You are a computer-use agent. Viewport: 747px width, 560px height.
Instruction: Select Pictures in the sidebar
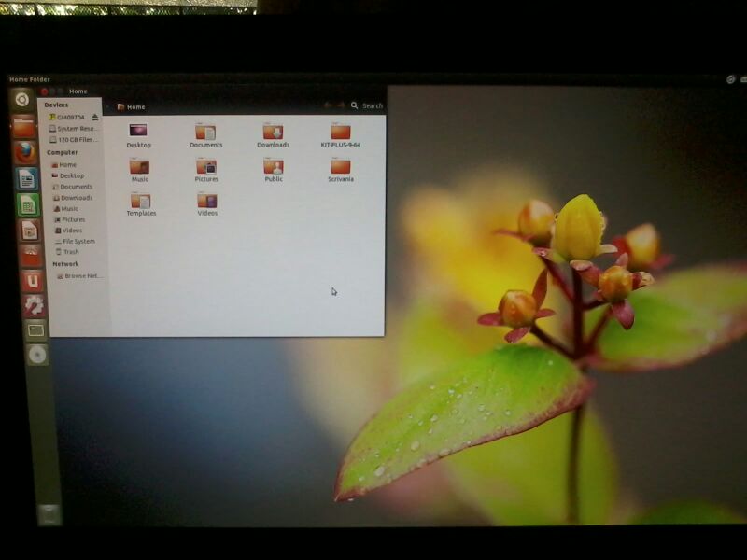69,219
